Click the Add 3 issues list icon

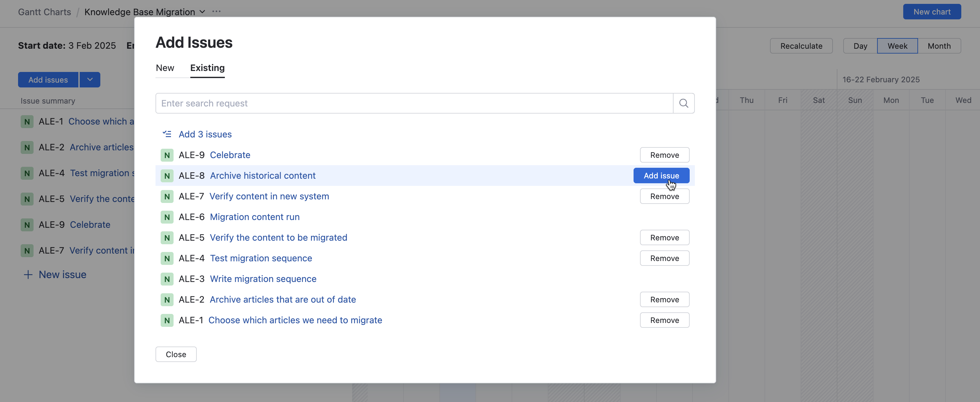[167, 134]
